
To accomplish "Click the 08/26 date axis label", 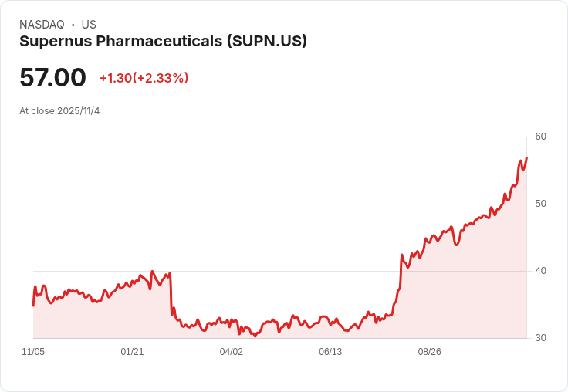I will click(430, 352).
